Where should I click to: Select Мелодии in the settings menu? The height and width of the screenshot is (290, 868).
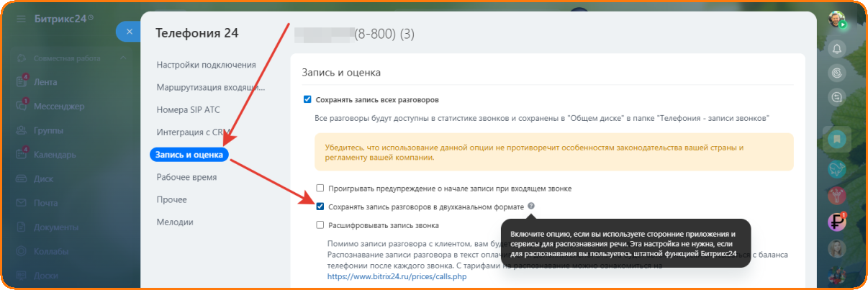[x=175, y=222]
